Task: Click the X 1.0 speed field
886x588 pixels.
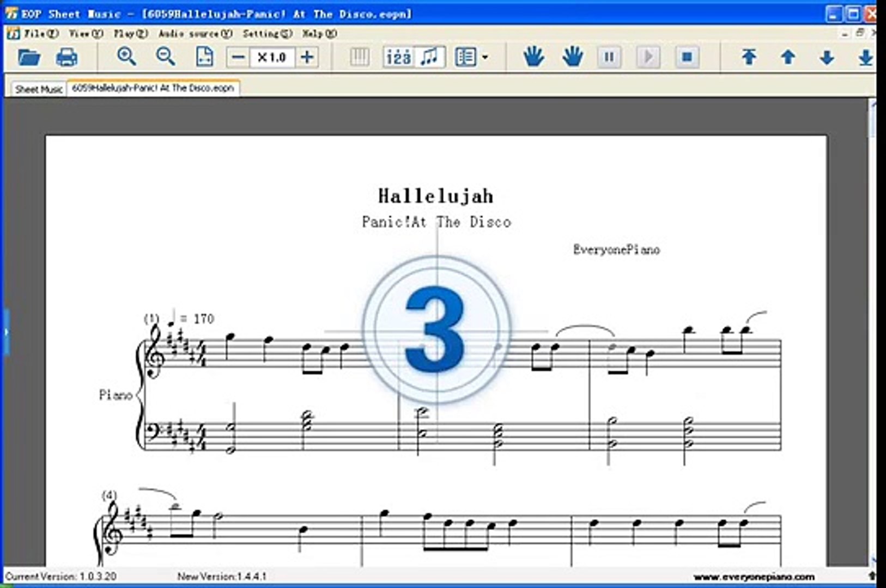Action: click(272, 57)
